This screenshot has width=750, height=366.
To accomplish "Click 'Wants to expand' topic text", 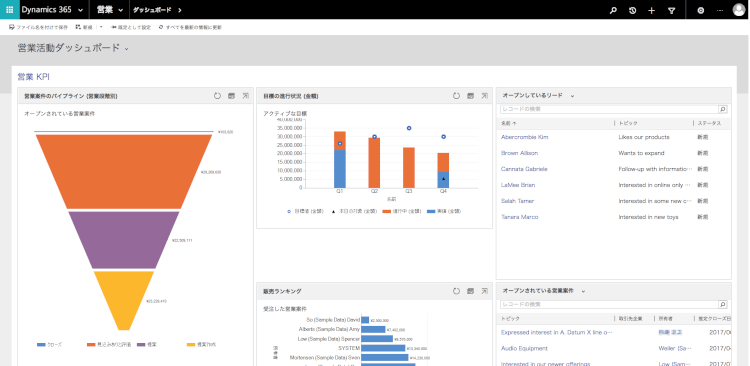I will coord(641,153).
